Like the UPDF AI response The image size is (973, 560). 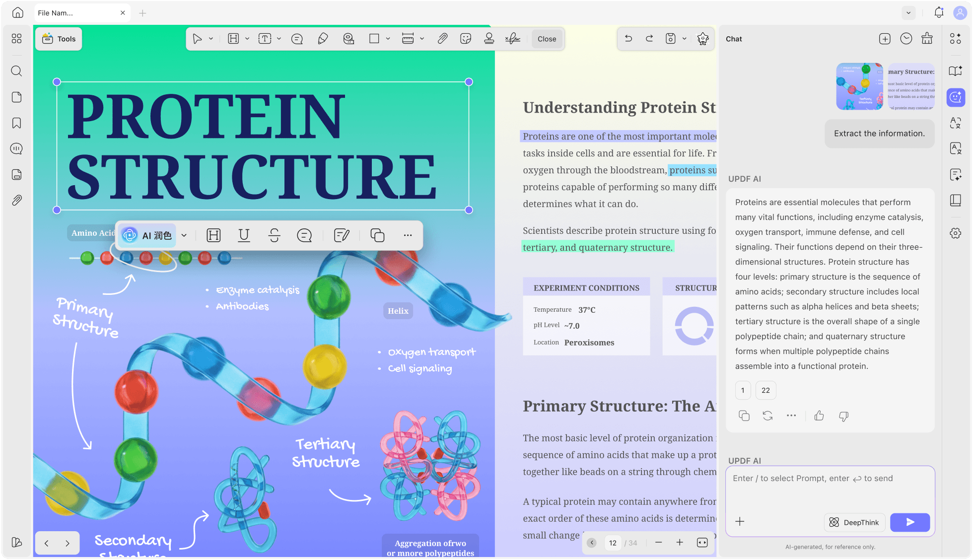(x=819, y=416)
